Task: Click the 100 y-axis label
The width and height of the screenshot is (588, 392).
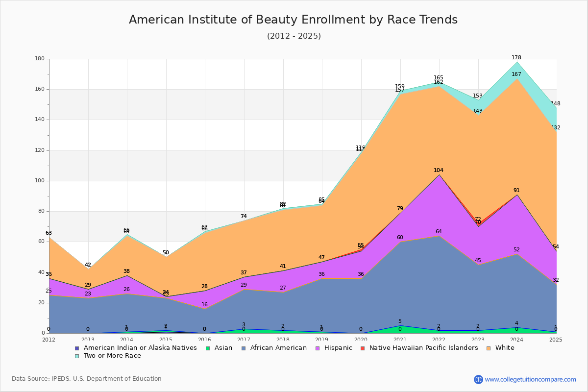Action: [x=40, y=181]
